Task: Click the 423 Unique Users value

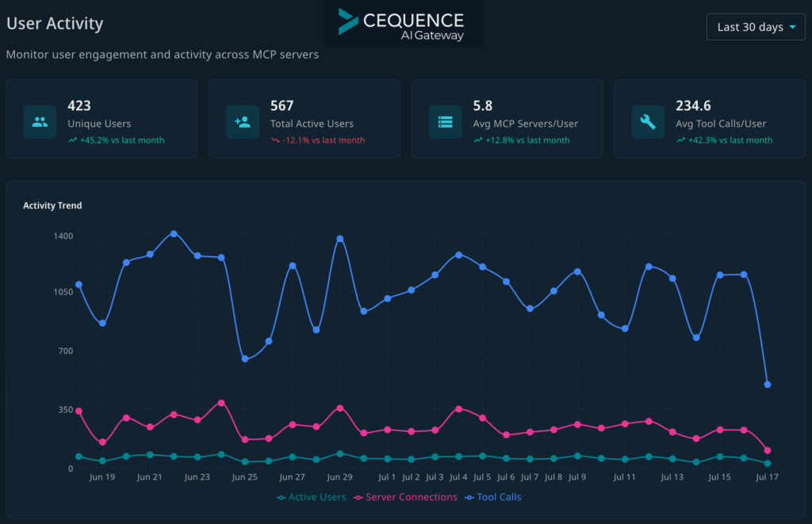Action: 79,105
